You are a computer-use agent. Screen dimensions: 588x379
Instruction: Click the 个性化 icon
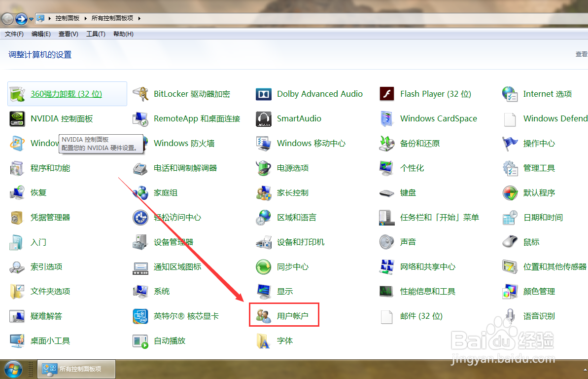387,168
